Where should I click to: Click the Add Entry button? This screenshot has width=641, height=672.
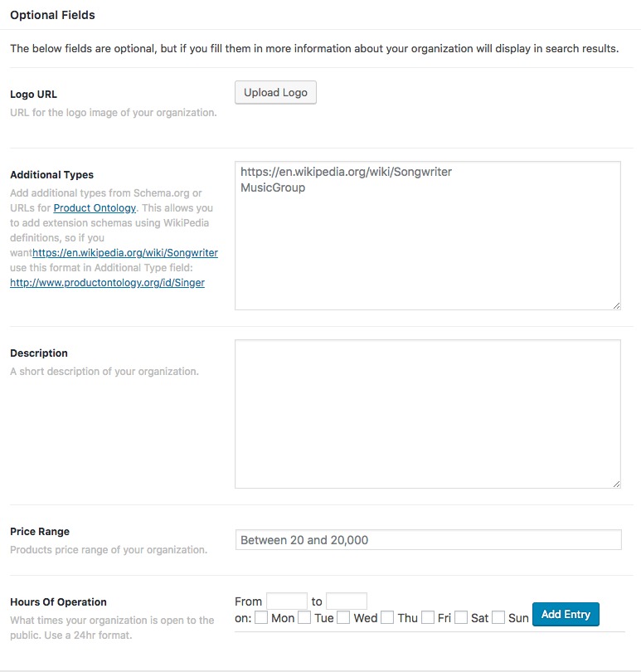pyautogui.click(x=566, y=614)
